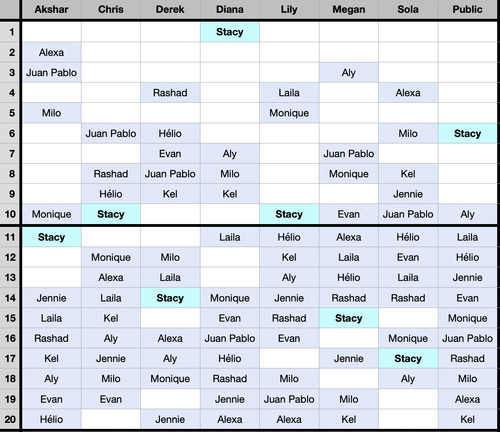The image size is (500, 432).
Task: Select the Public column header
Action: pyautogui.click(x=467, y=9)
